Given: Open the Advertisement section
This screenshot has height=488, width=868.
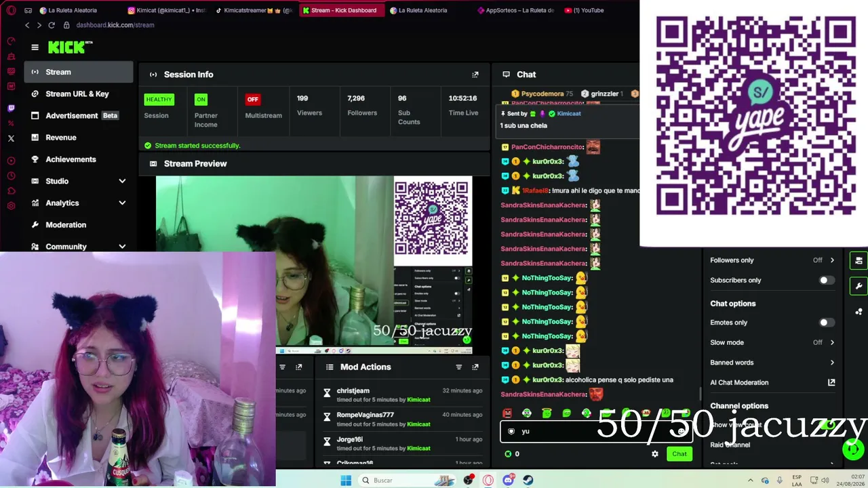Looking at the screenshot, I should (79, 115).
